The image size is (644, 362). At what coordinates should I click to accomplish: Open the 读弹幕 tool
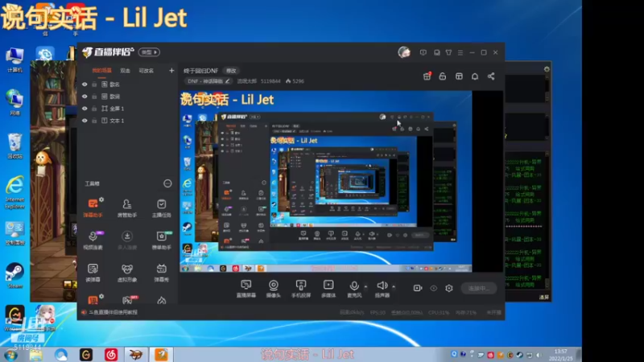[93, 272]
